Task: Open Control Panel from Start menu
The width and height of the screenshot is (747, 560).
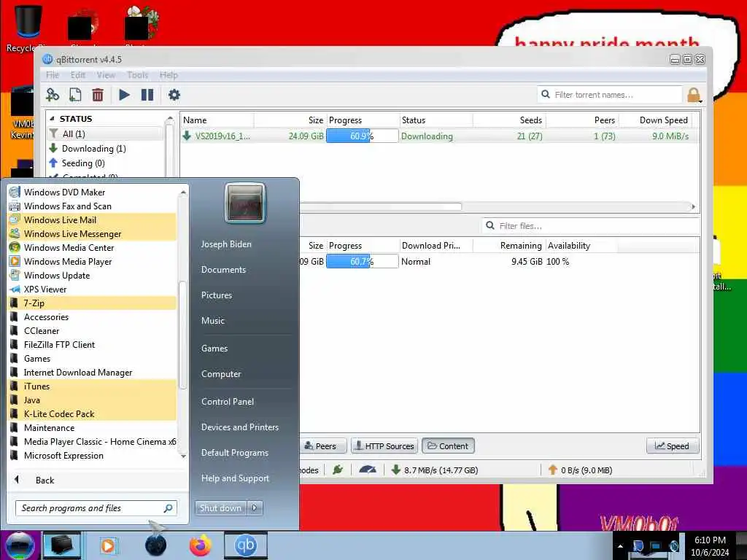Action: pos(228,402)
